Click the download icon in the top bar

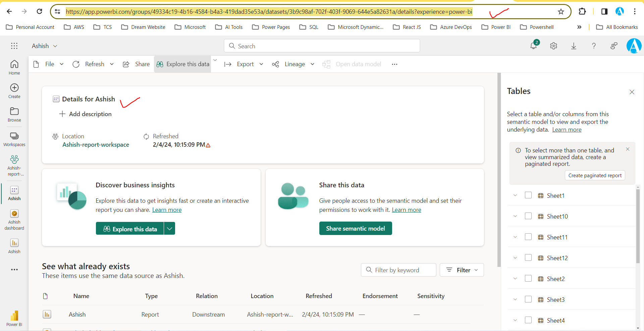(574, 46)
